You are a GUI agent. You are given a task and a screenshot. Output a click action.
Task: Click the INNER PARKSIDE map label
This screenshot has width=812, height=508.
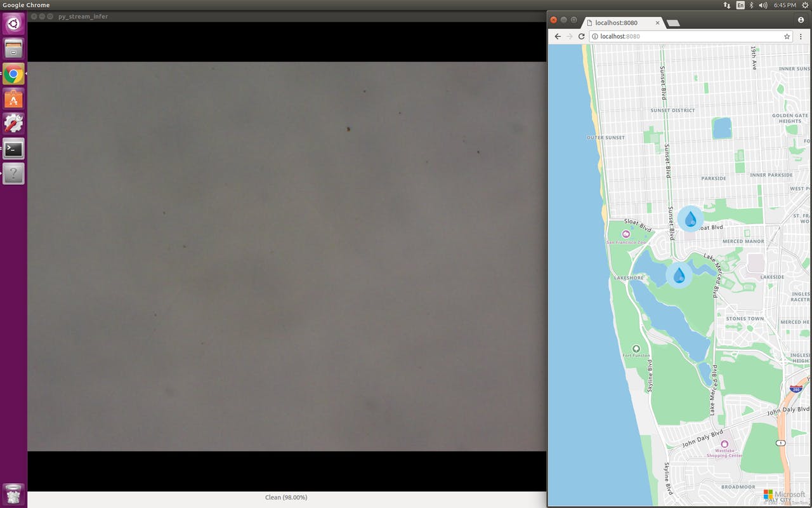click(771, 175)
